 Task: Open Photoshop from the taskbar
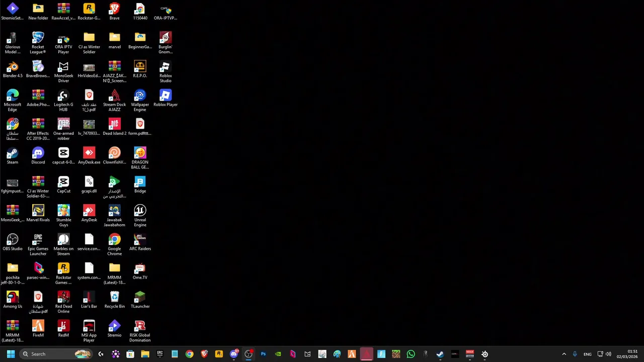263,354
